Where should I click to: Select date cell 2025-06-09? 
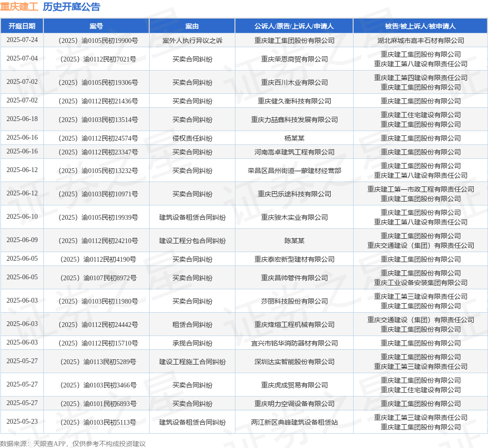[22, 240]
